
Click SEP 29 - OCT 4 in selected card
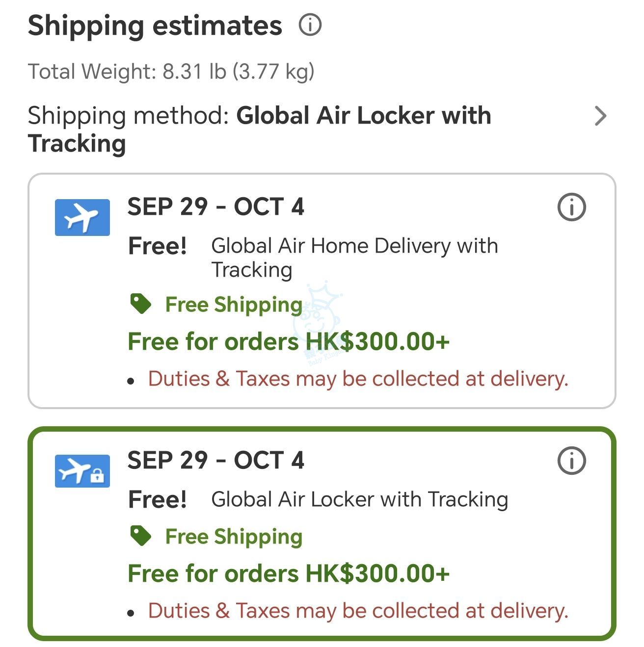216,460
